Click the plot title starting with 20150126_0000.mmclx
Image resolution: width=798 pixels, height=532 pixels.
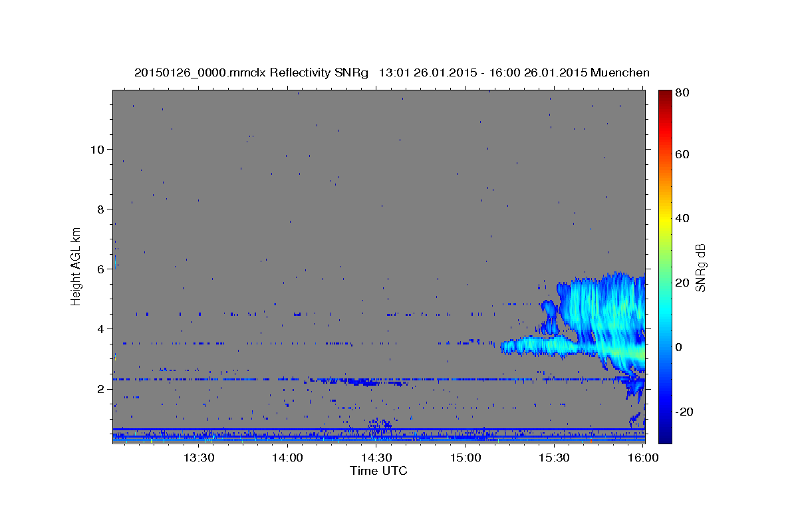coord(392,72)
